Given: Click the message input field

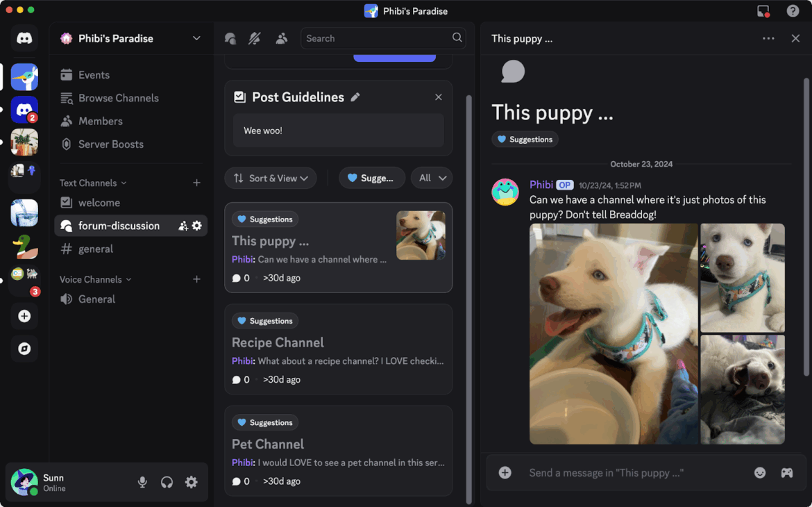Looking at the screenshot, I should click(x=632, y=473).
